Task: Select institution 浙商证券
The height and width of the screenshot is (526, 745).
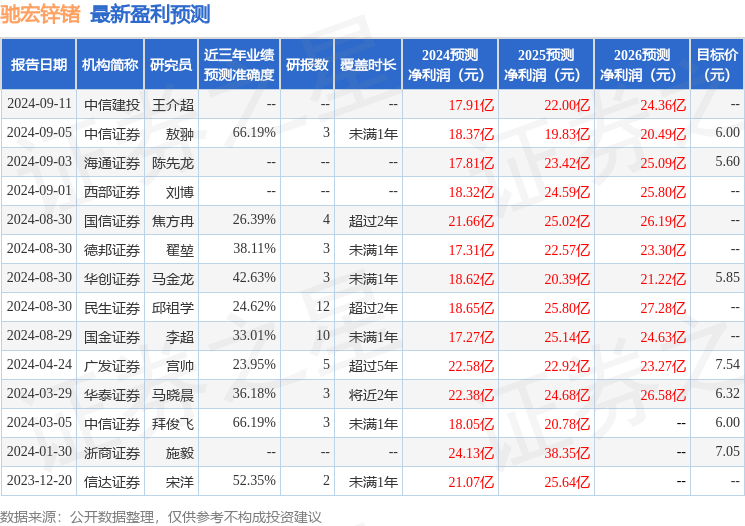Action: 112,453
